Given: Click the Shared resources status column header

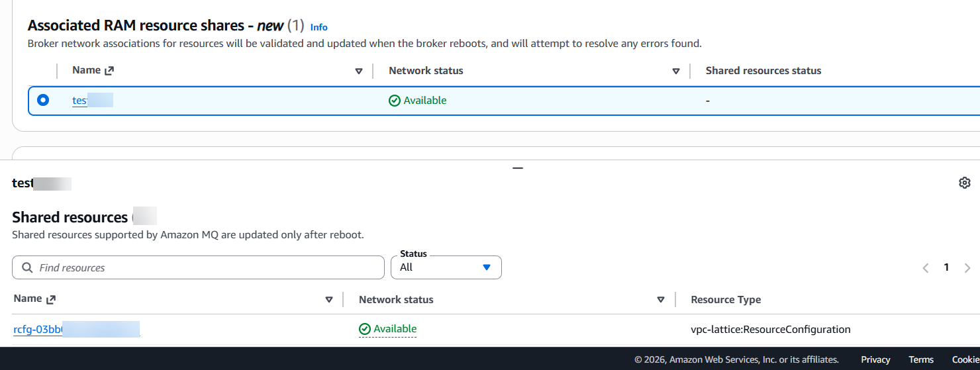Looking at the screenshot, I should click(763, 71).
